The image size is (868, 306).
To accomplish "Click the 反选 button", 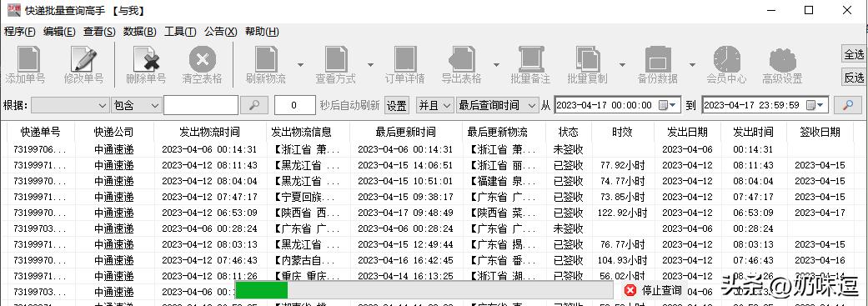I will (x=854, y=78).
